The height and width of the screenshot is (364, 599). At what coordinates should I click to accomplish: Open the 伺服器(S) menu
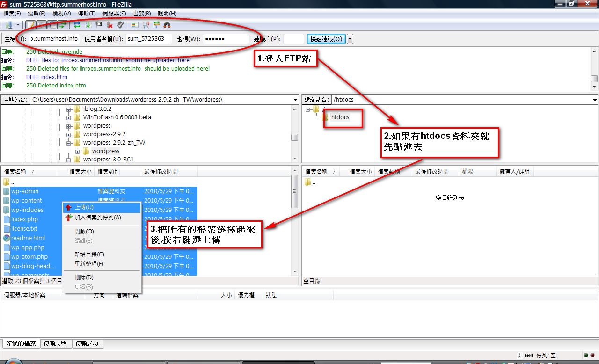tap(114, 14)
